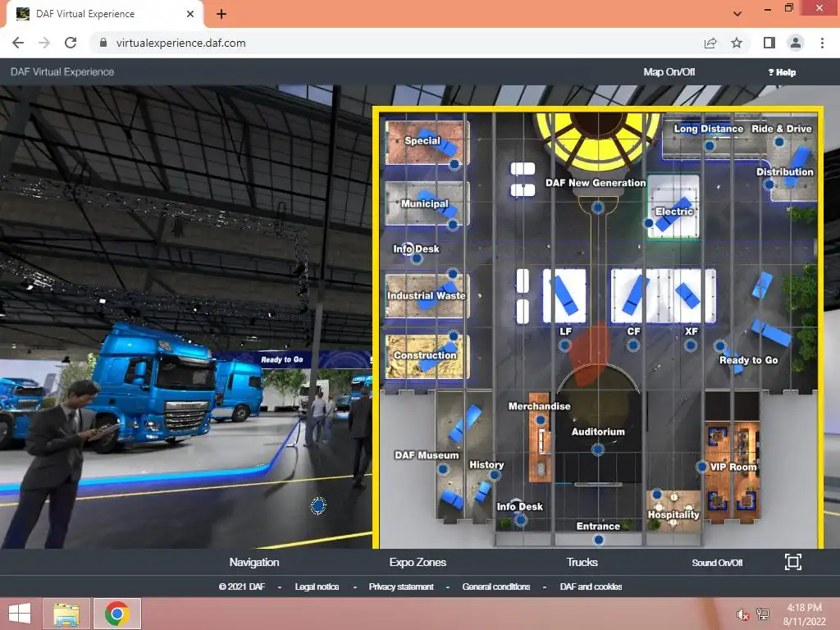The width and height of the screenshot is (840, 630).
Task: Click the Industrial Waste map marker
Action: point(453,274)
